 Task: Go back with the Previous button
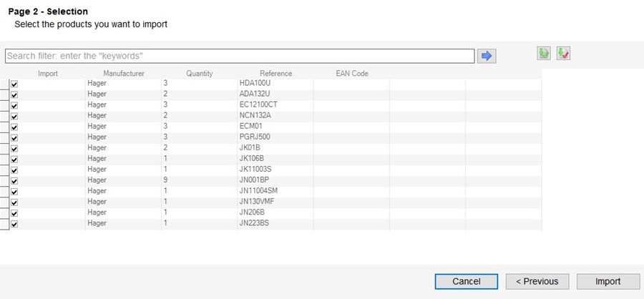click(x=537, y=282)
